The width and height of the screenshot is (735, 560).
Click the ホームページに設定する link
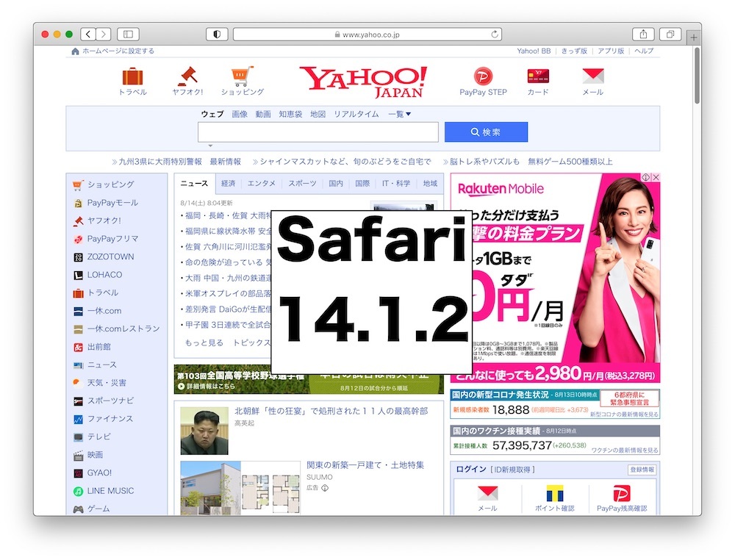click(118, 51)
